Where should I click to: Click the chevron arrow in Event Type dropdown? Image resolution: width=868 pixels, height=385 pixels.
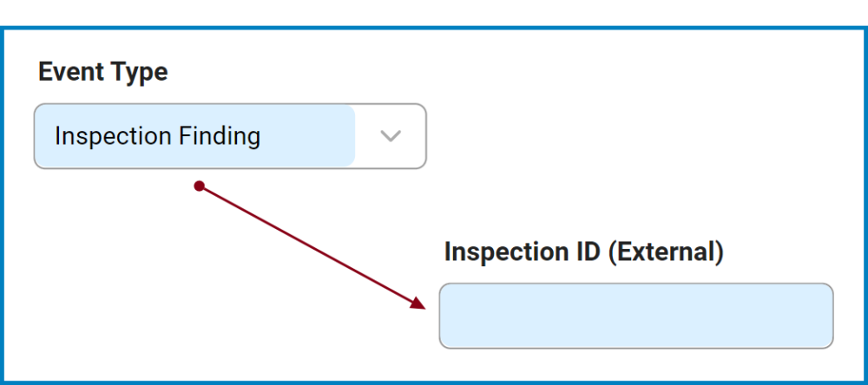click(391, 136)
